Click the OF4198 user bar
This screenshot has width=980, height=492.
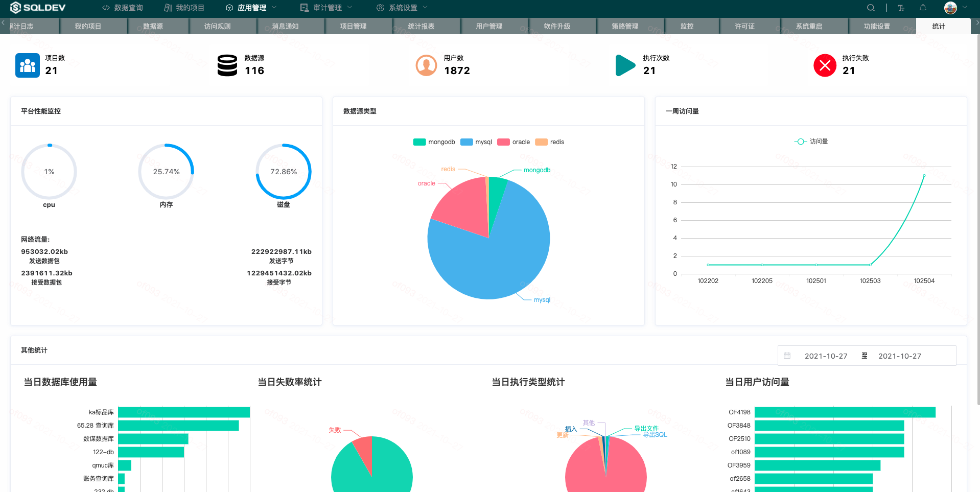[845, 412]
